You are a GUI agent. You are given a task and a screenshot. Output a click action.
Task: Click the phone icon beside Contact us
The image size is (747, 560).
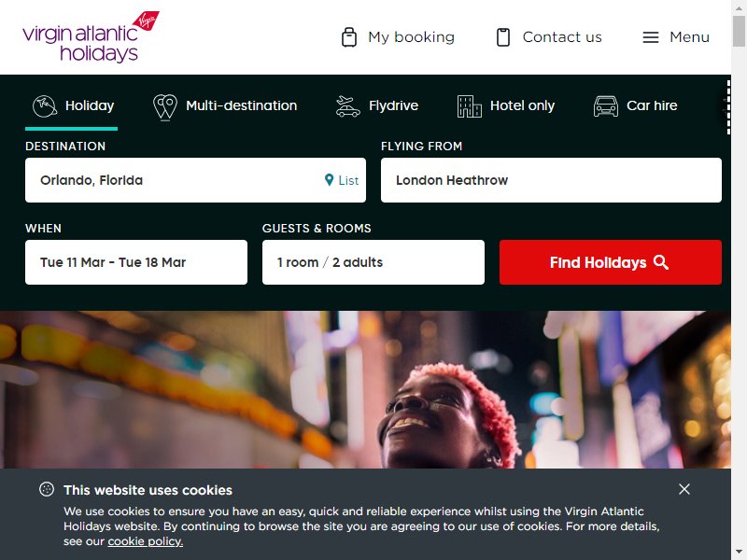pos(503,37)
